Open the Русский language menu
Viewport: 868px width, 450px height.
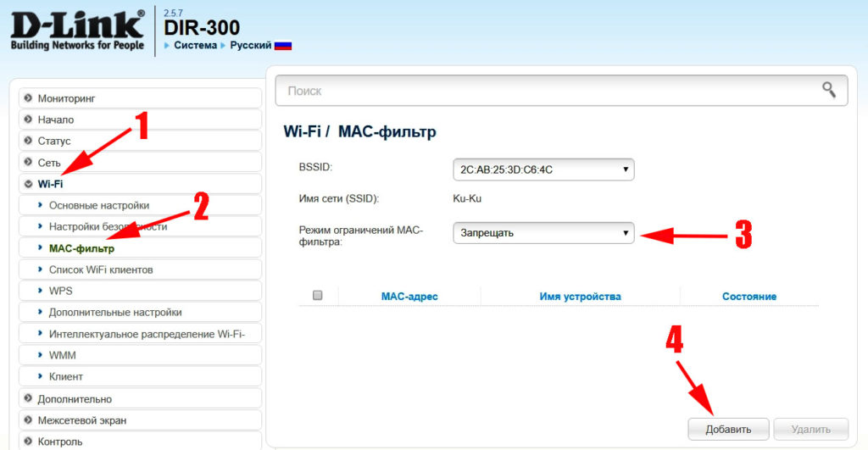[250, 46]
